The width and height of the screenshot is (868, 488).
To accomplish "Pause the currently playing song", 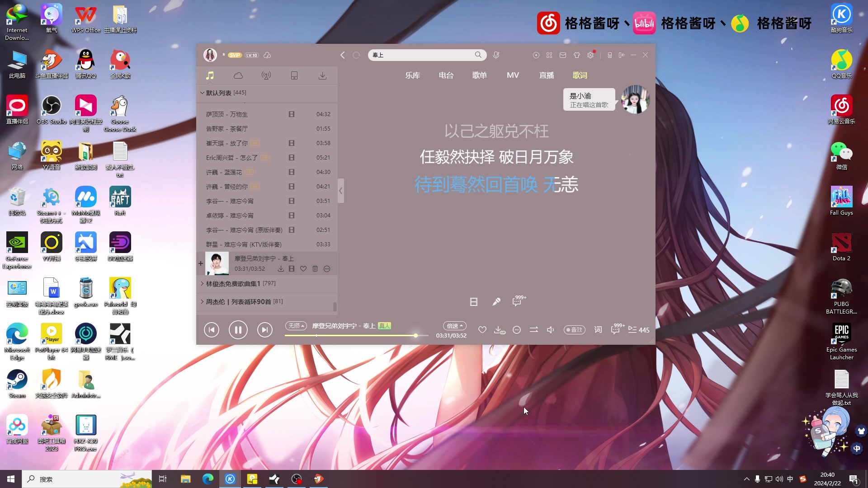I will (x=238, y=330).
